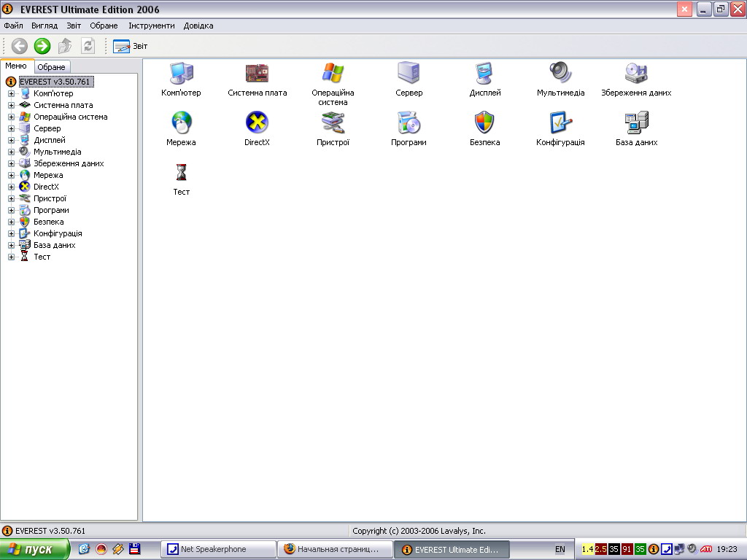This screenshot has height=560, width=747.
Task: Open the База даних icon in main pane
Action: (636, 122)
